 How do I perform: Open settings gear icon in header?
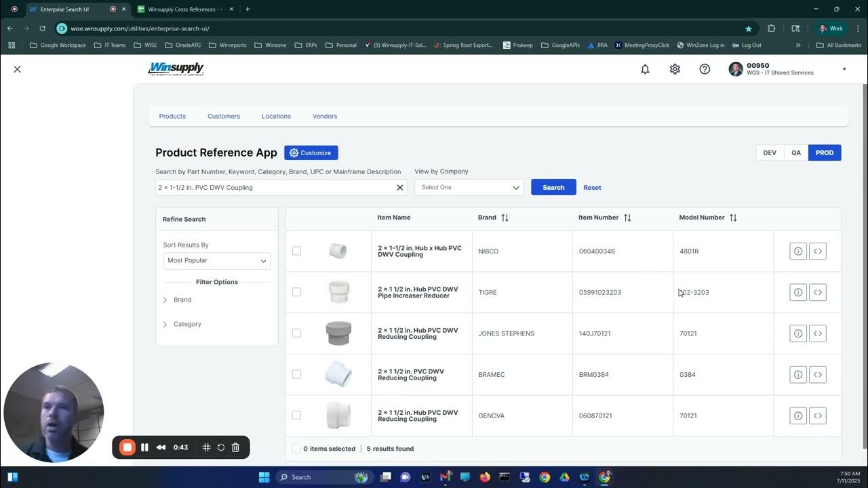(675, 69)
